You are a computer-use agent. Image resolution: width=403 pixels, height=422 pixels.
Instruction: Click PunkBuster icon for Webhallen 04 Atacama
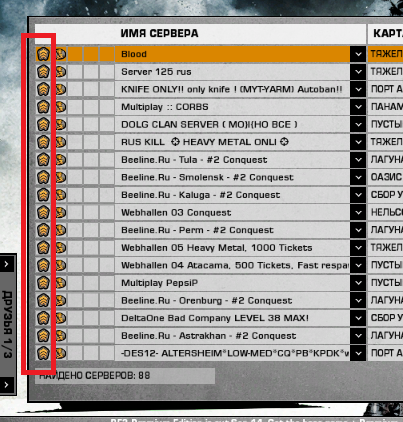pyautogui.click(x=60, y=265)
